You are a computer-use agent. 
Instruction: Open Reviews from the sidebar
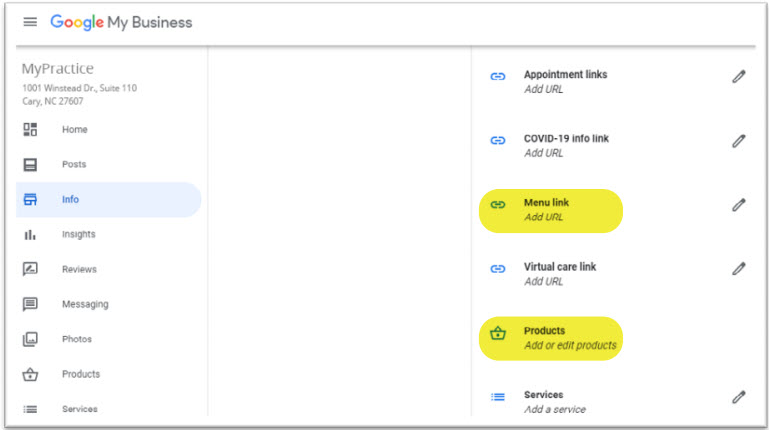[x=79, y=269]
